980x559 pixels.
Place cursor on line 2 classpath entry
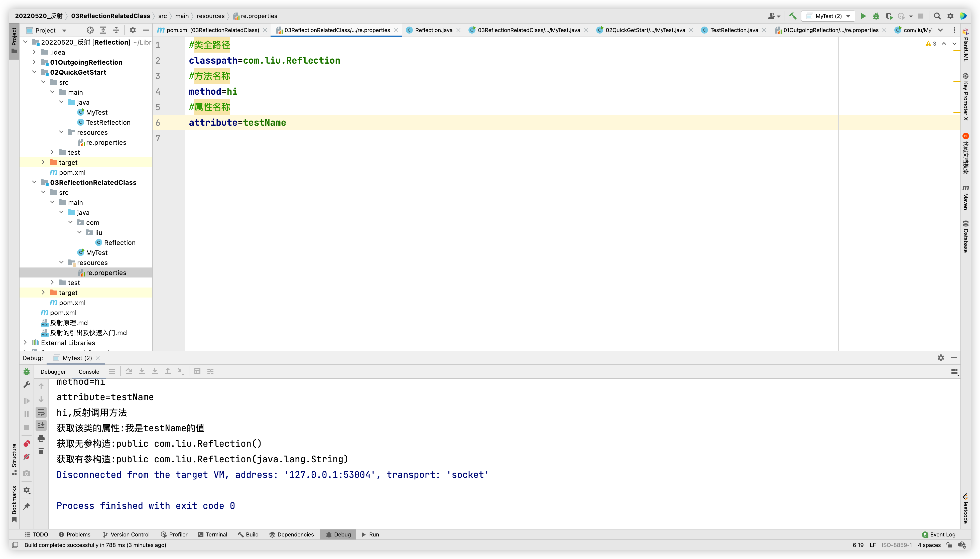click(x=264, y=60)
